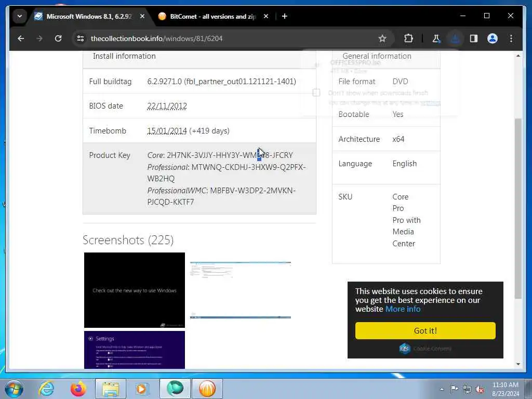The width and height of the screenshot is (532, 399).
Task: Switch to the green globe taskbar app
Action: click(175, 389)
